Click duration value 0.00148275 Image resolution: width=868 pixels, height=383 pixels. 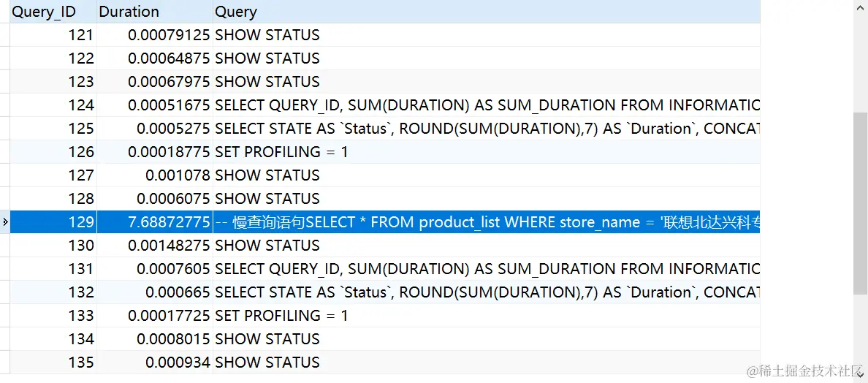pyautogui.click(x=169, y=245)
